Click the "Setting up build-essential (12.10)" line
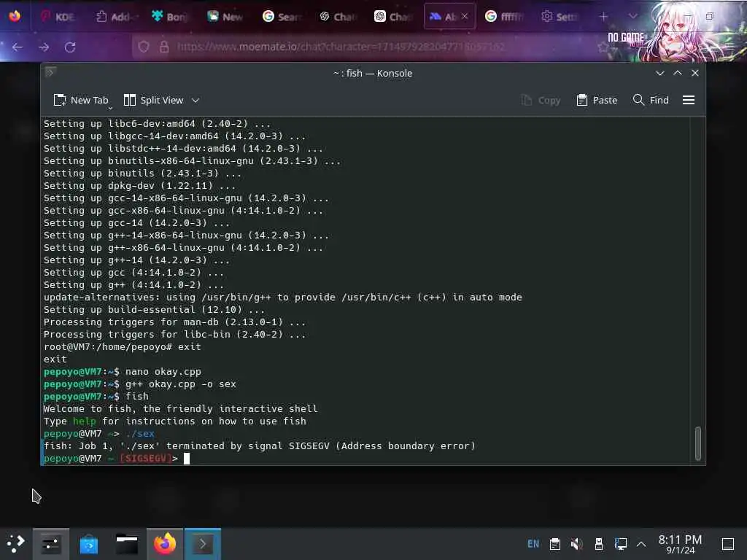 point(154,309)
